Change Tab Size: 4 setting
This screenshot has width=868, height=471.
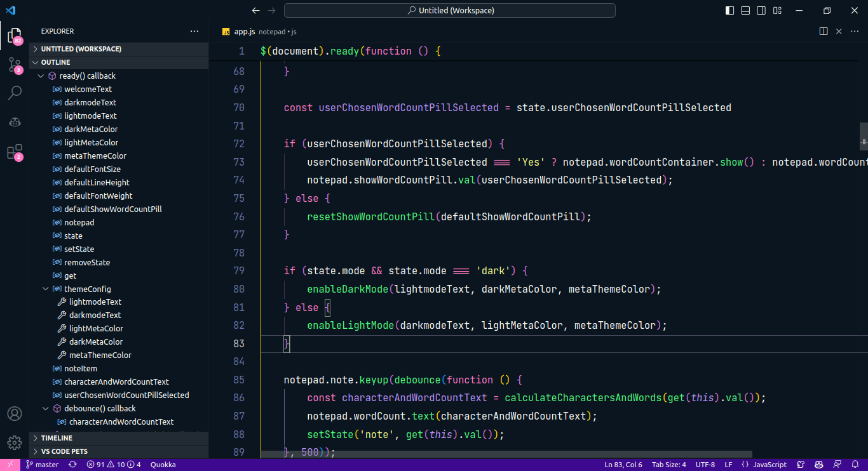[x=669, y=465]
